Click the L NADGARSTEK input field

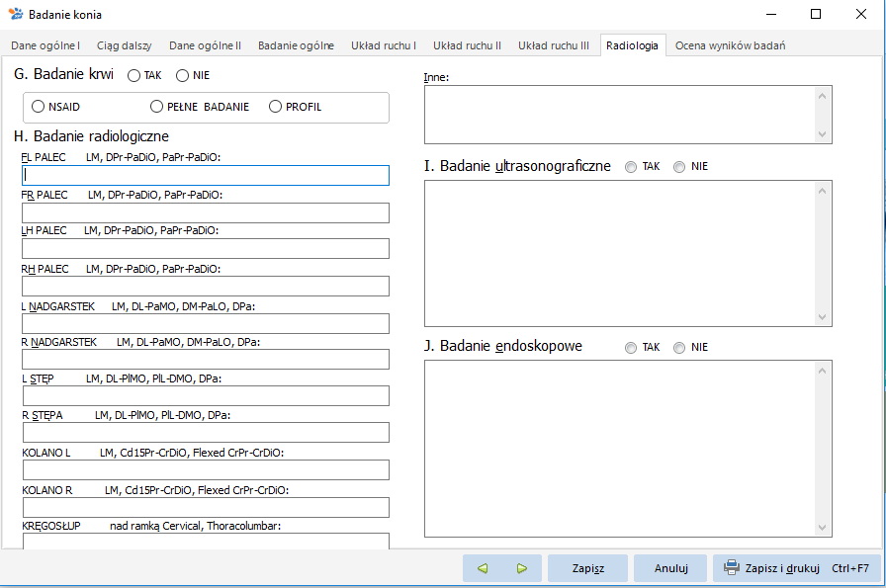(x=206, y=324)
